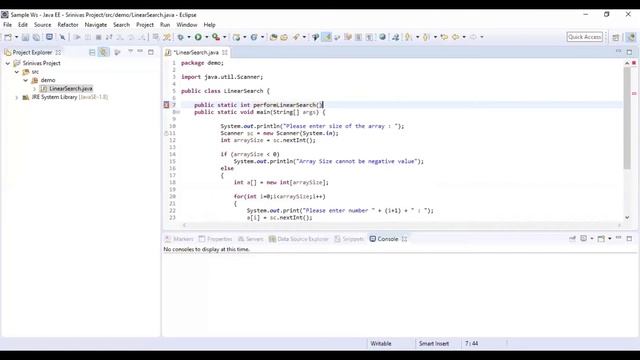Viewport: 640px width, 360px height.
Task: Collapse the demo package node
Action: tap(26, 80)
